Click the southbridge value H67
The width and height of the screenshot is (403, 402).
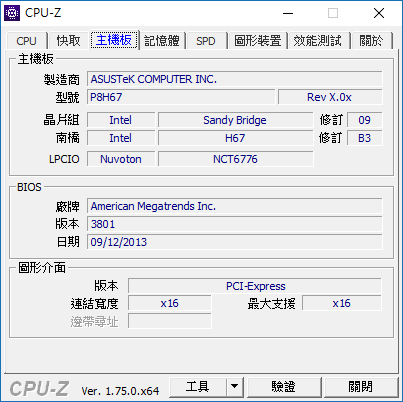(235, 138)
